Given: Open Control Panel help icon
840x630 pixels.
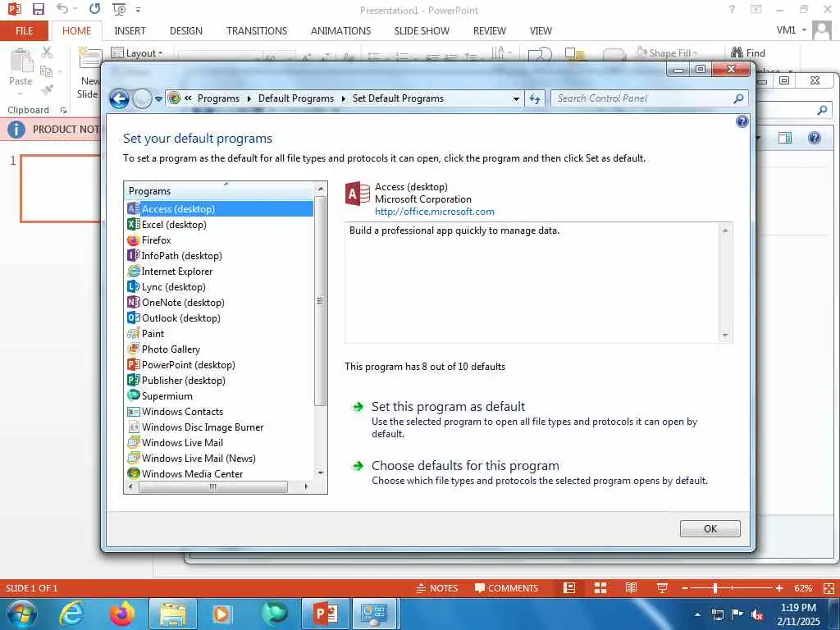Looking at the screenshot, I should (742, 121).
